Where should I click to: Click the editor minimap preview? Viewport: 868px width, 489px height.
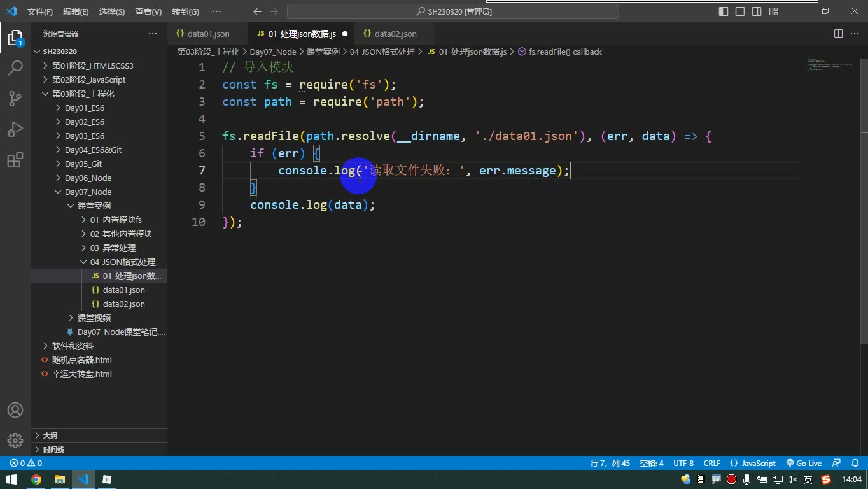point(829,64)
